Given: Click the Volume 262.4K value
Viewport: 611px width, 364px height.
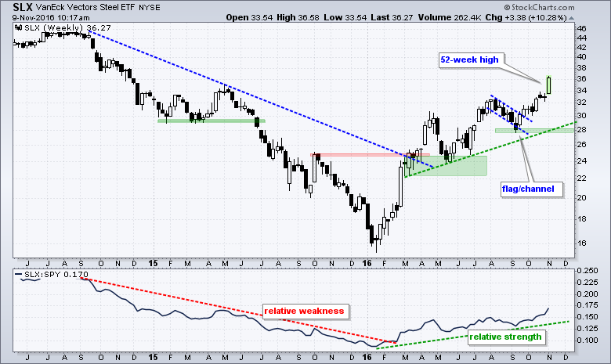Looking at the screenshot, I should click(450, 17).
